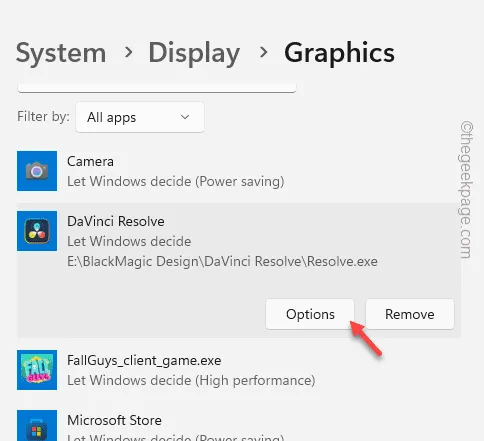Click the Fall Guys game icon
The width and height of the screenshot is (484, 441).
37,370
